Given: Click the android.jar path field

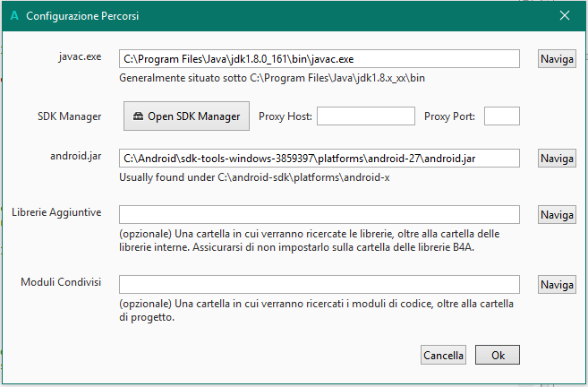Looking at the screenshot, I should click(319, 158).
